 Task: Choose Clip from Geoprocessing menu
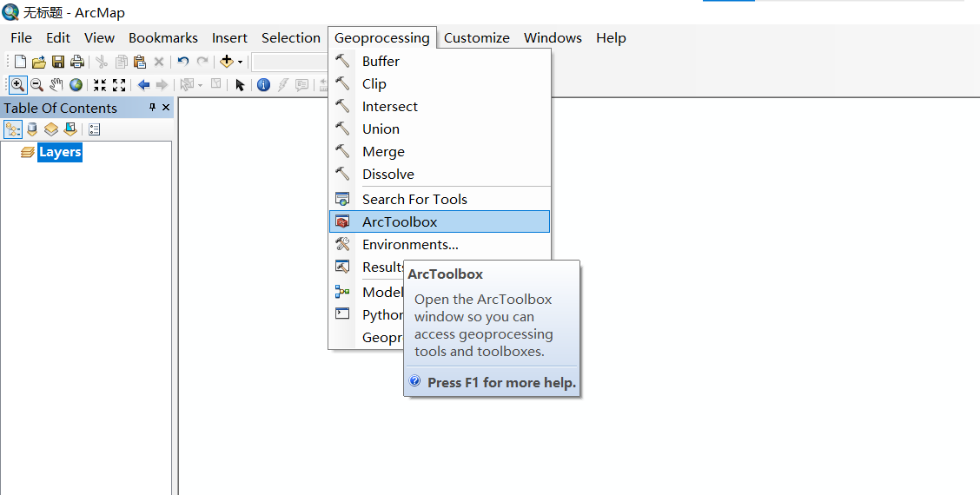[440, 83]
